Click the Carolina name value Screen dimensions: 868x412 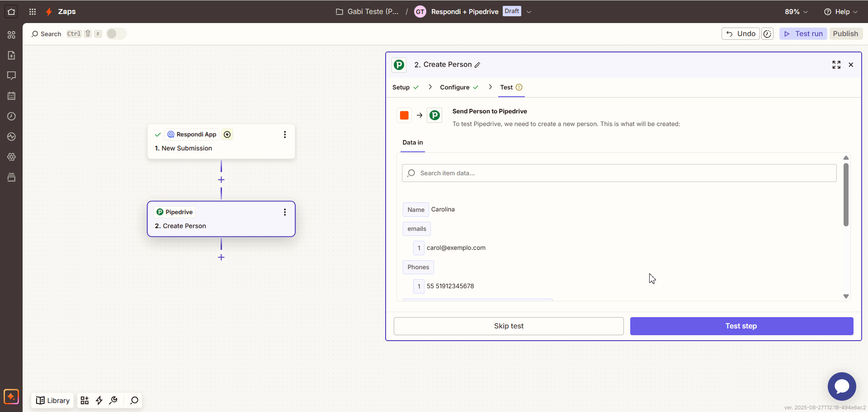[x=443, y=210]
